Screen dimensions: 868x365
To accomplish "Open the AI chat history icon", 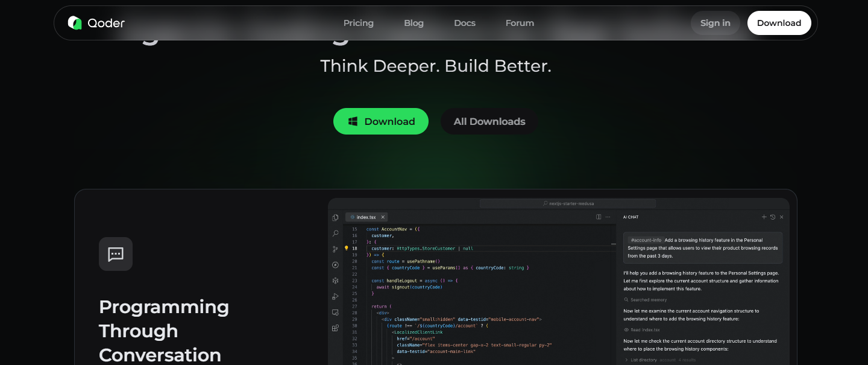I will [773, 217].
